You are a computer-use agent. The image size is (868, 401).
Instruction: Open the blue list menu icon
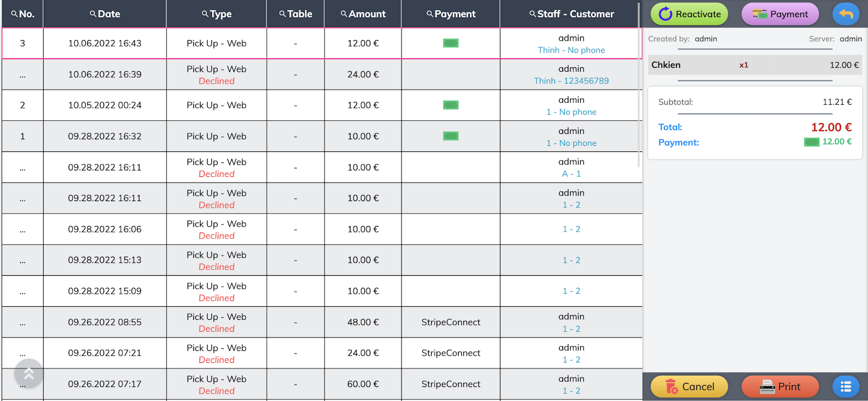click(845, 386)
